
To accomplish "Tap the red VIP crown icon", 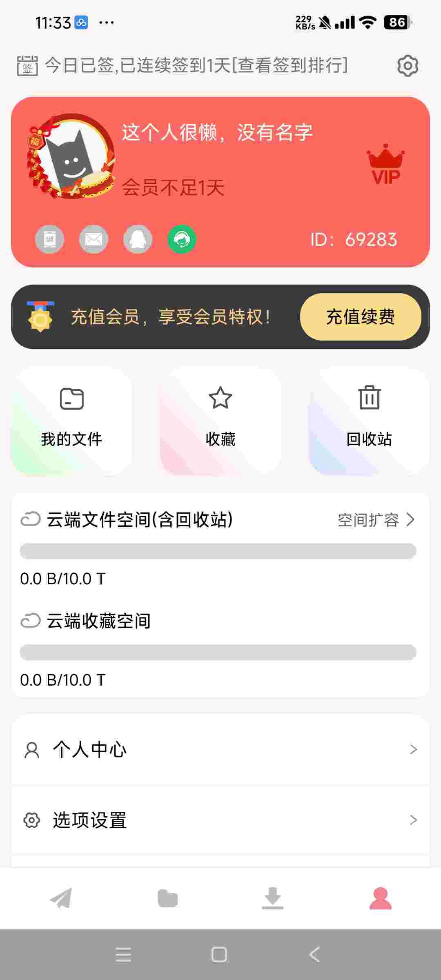I will click(x=385, y=164).
